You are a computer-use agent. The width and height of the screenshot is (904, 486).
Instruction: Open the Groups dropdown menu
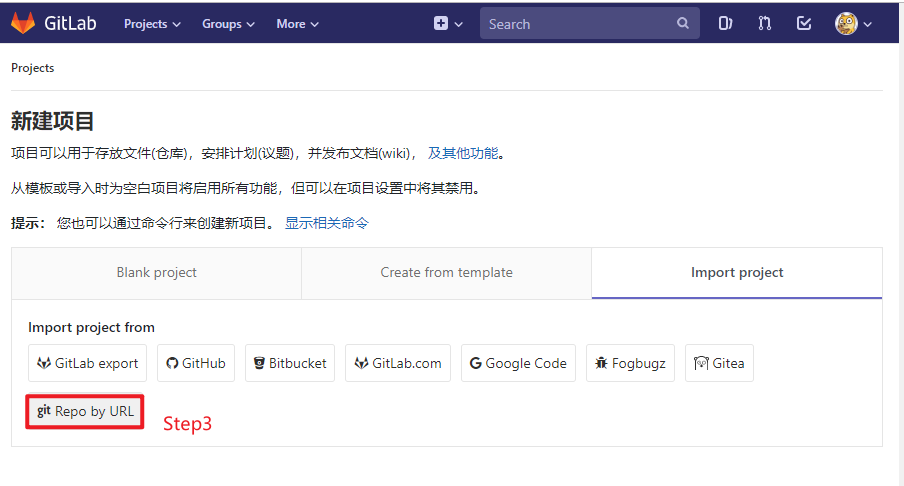tap(228, 24)
